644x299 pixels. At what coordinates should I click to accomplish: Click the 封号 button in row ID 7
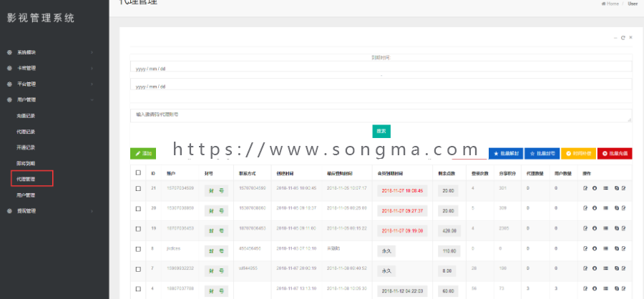[x=216, y=271]
